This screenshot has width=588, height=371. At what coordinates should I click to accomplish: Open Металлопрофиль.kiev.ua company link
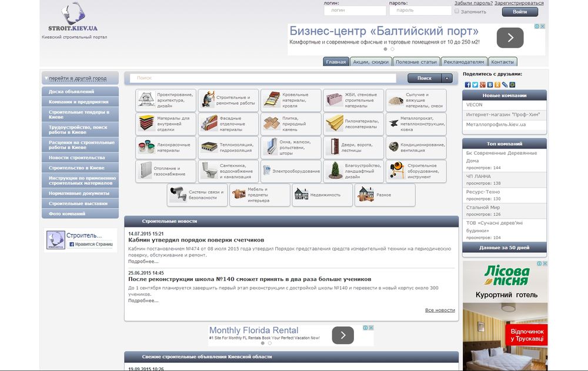tap(496, 124)
